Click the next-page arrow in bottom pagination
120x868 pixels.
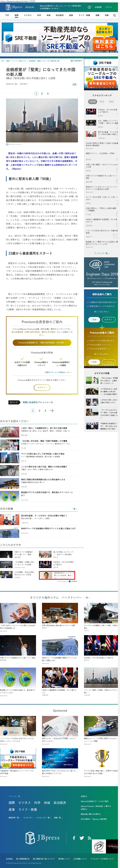52,410
